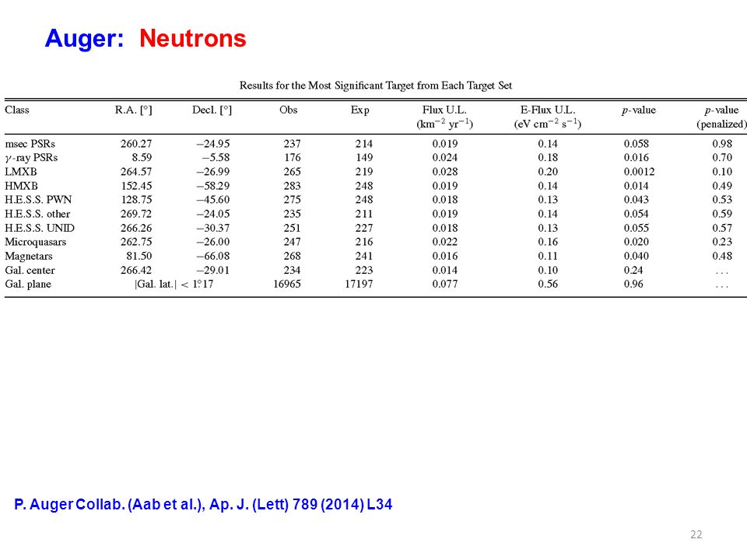Select the 'H.E.S.S. other' row label
The height and width of the screenshot is (560, 747).
point(37,214)
